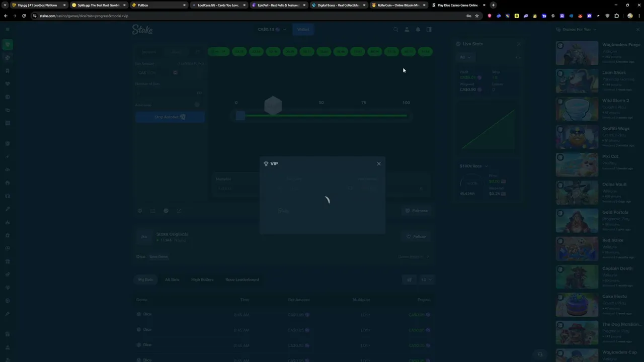
Task: Toggle the Stake left sidebar hamburger menu
Action: click(7, 30)
